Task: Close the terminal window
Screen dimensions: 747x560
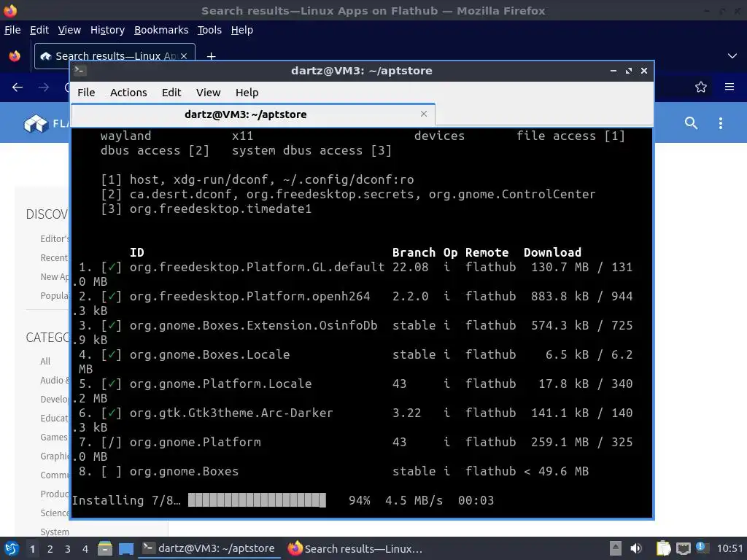Action: (644, 71)
